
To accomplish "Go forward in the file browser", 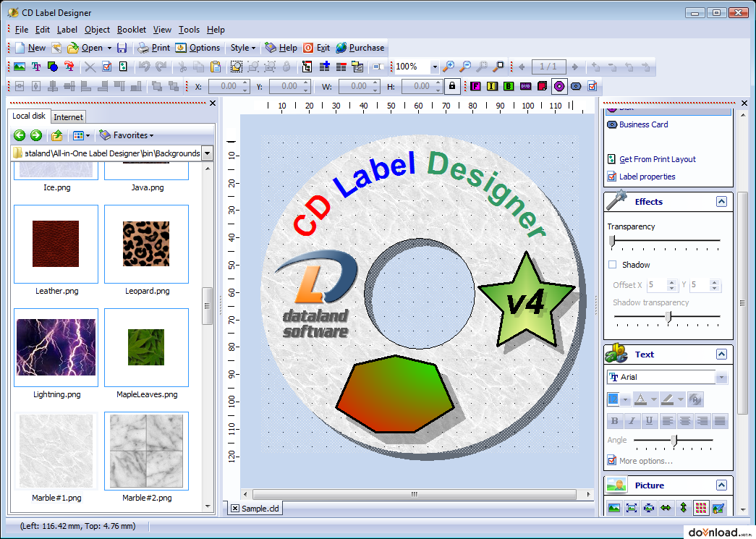I will 36,135.
